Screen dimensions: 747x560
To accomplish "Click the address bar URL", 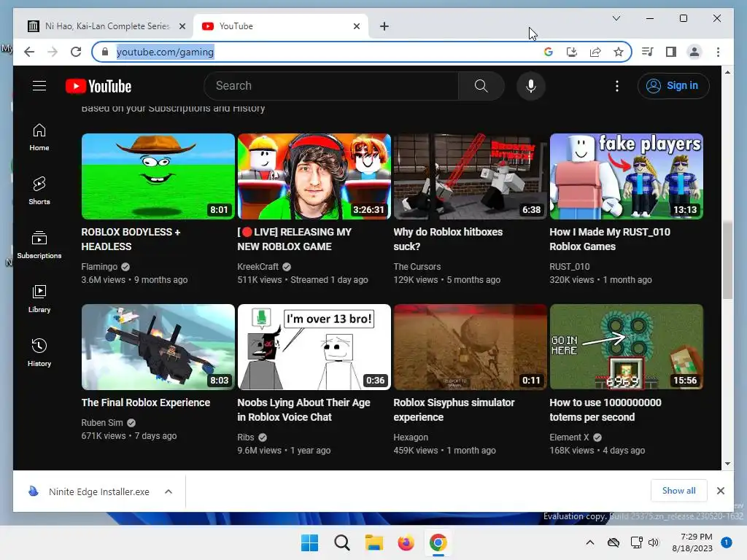I will click(165, 52).
